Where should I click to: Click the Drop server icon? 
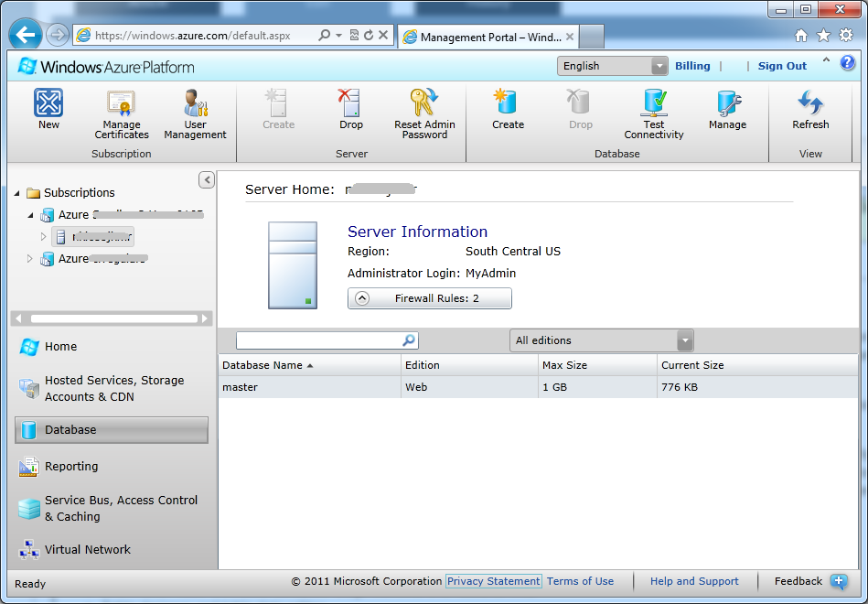pyautogui.click(x=351, y=103)
